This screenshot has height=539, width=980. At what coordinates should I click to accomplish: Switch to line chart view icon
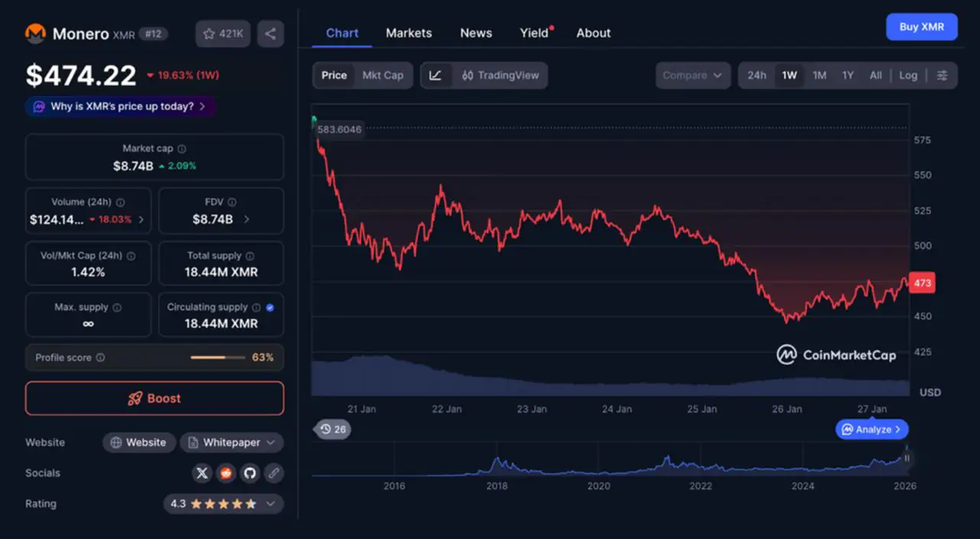[436, 75]
